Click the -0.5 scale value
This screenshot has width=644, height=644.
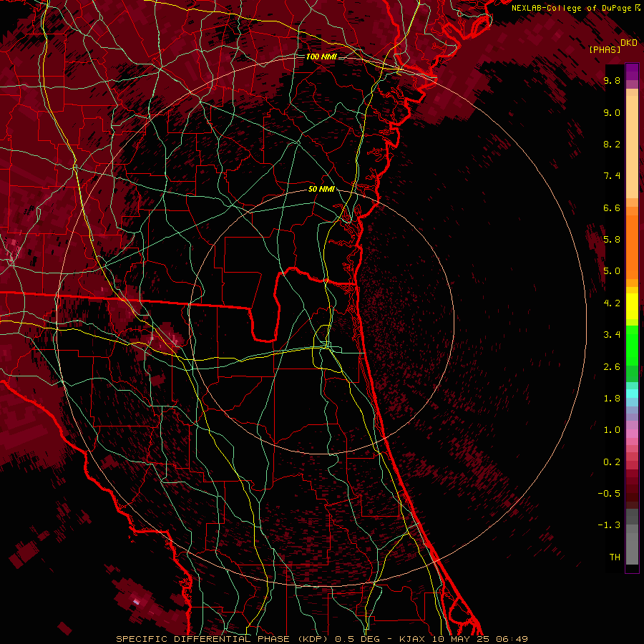click(609, 494)
